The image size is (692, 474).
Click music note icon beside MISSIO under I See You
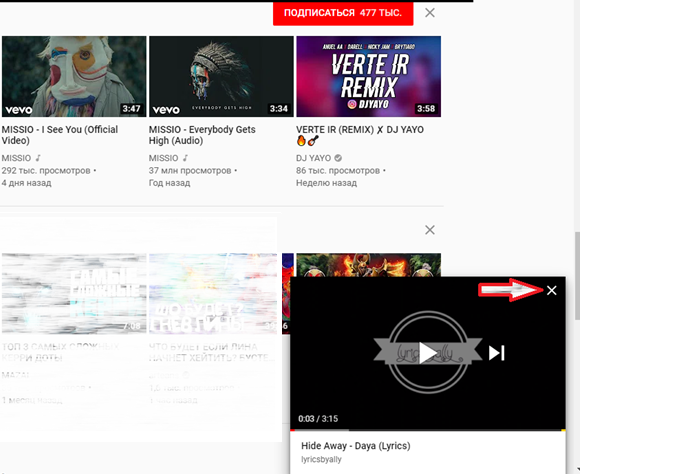38,158
